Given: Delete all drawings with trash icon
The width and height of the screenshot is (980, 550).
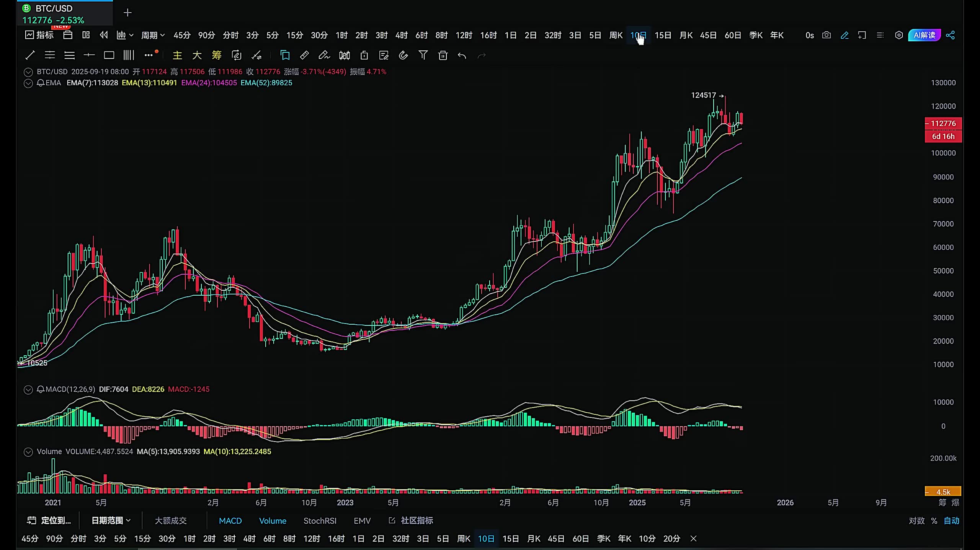Looking at the screenshot, I should pyautogui.click(x=443, y=55).
